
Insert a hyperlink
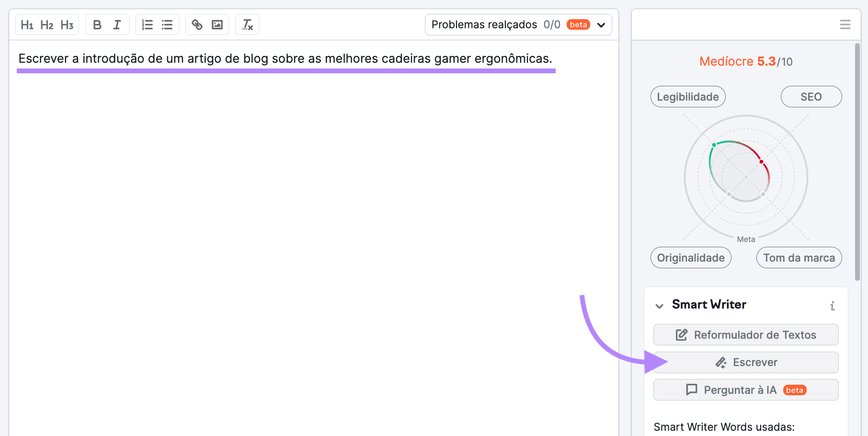[x=197, y=25]
